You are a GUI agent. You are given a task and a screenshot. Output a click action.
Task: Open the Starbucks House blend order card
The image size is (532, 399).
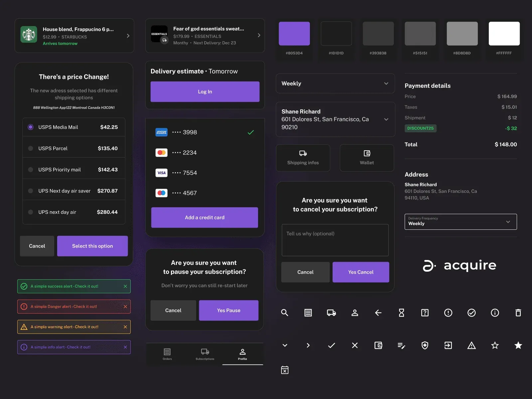tap(74, 36)
